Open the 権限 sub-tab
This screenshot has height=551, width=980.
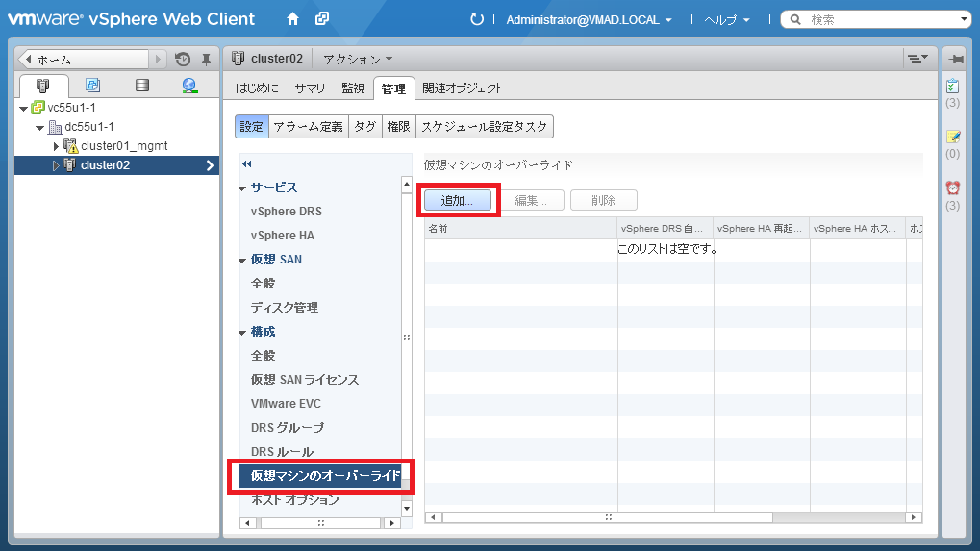pyautogui.click(x=398, y=126)
